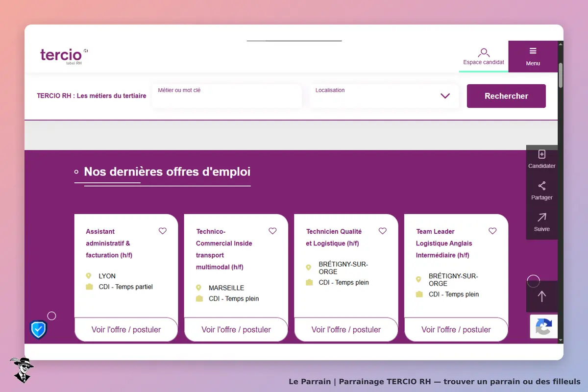Open the hamburger Menu button

click(x=533, y=56)
